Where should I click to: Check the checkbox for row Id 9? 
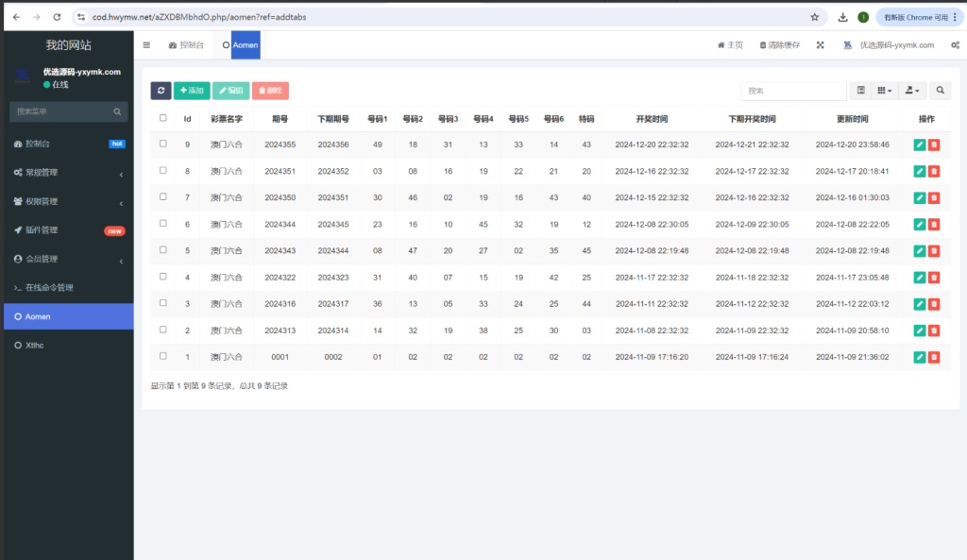tap(162, 144)
